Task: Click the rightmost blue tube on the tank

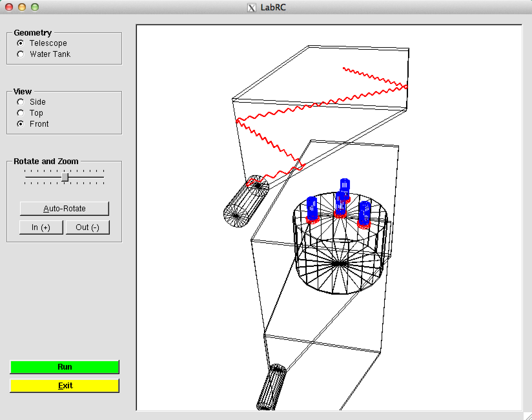Action: tap(364, 215)
